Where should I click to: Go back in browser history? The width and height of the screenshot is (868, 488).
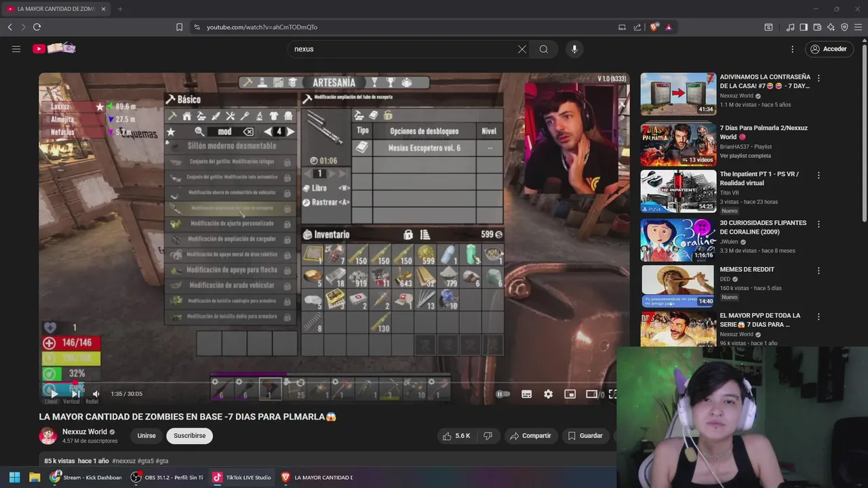click(x=9, y=27)
